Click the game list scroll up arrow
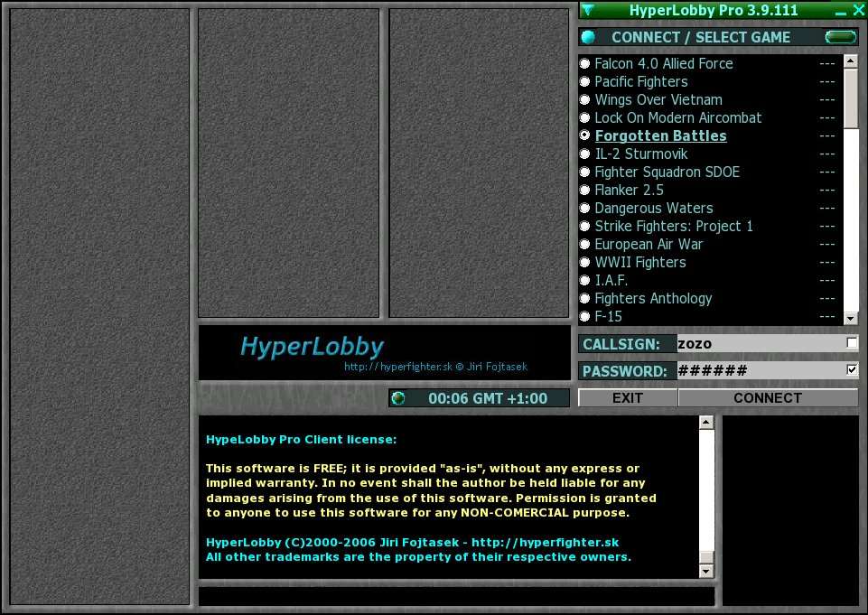Image resolution: width=868 pixels, height=615 pixels. pyautogui.click(x=851, y=61)
